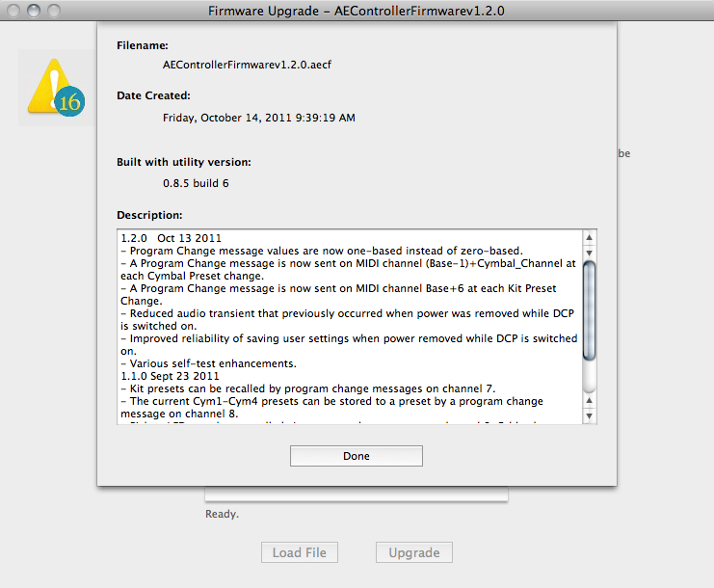This screenshot has width=714, height=588.
Task: Click the description scrollbar thumb
Action: coord(590,310)
